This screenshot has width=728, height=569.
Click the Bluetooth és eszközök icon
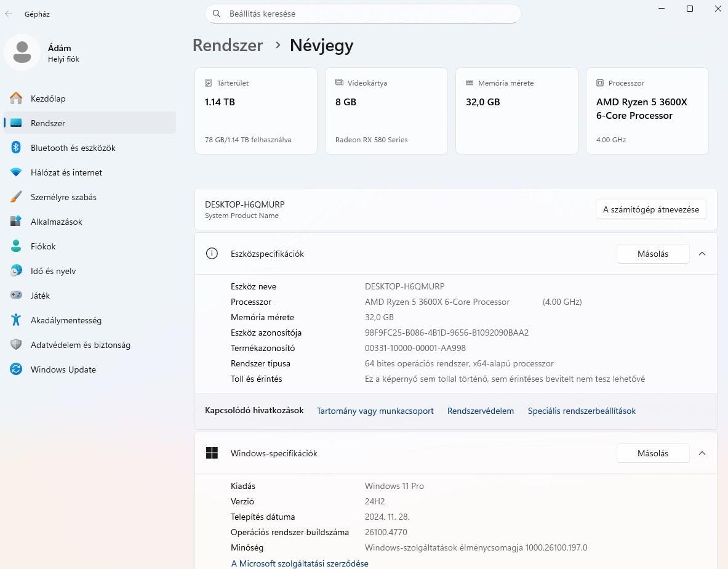pyautogui.click(x=16, y=148)
